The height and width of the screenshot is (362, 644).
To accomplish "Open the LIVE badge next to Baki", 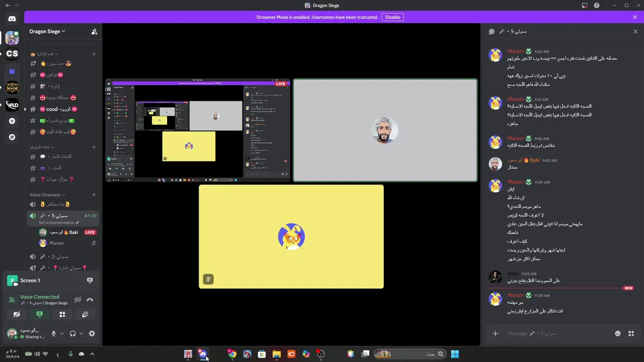I will [x=90, y=232].
